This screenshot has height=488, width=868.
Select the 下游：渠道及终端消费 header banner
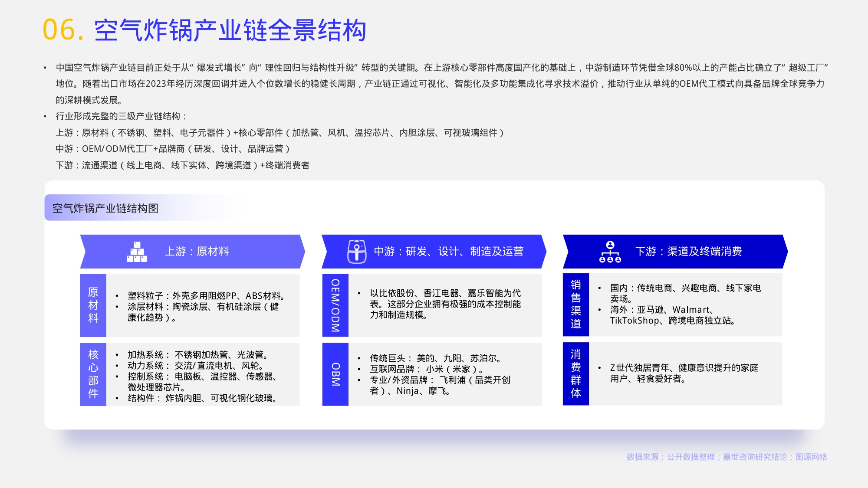point(675,252)
